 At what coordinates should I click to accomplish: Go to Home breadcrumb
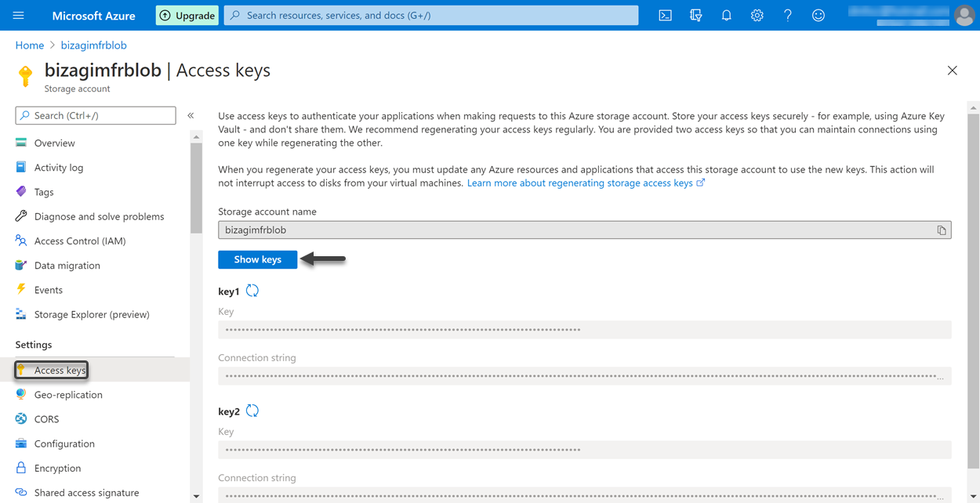(x=30, y=45)
